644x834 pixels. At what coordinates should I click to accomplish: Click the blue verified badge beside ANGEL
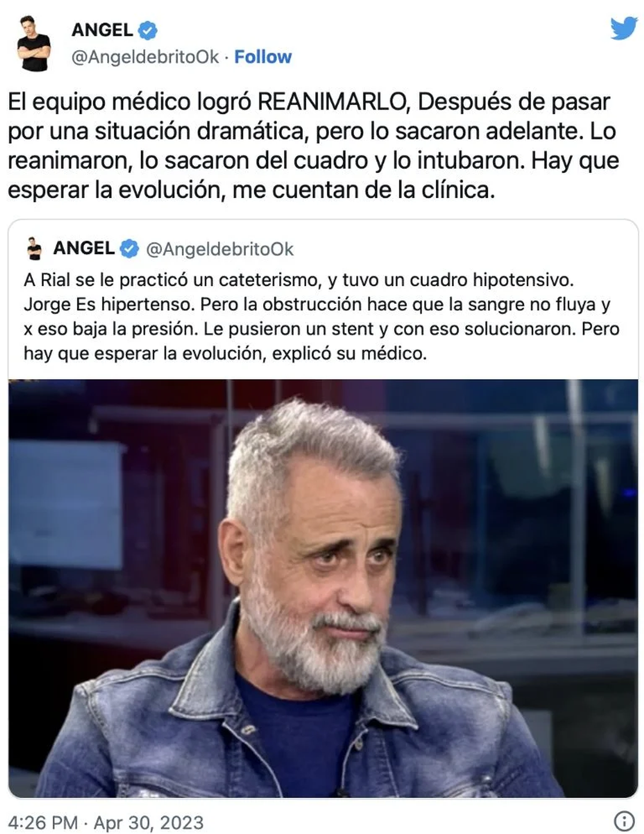pyautogui.click(x=148, y=30)
